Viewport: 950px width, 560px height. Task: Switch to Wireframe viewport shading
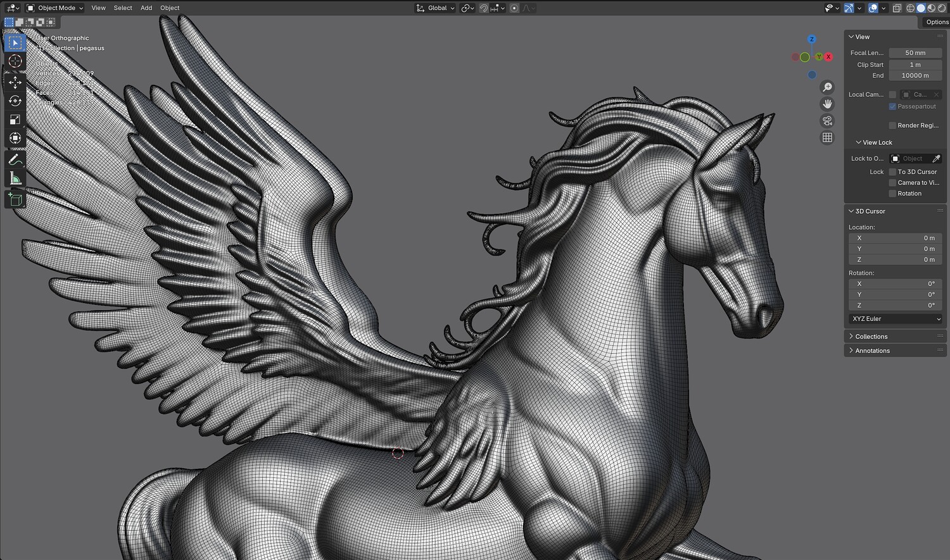911,8
